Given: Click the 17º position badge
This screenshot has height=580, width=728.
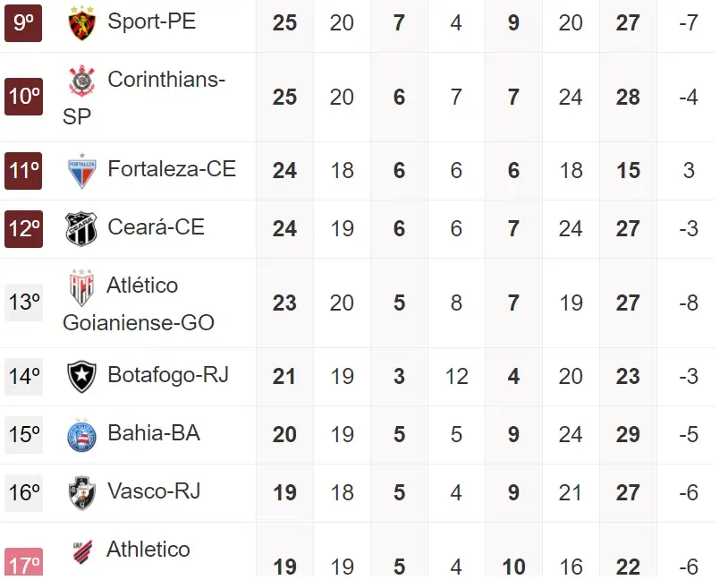Looking at the screenshot, I should point(24,564).
